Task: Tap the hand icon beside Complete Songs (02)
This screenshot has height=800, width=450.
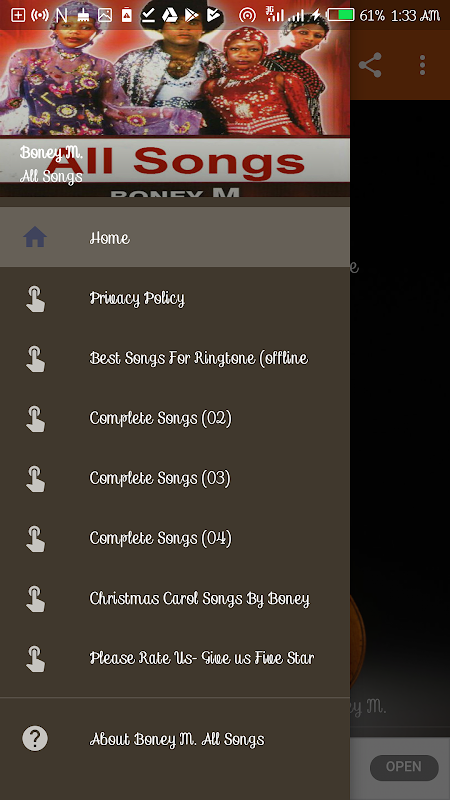Action: (35, 418)
